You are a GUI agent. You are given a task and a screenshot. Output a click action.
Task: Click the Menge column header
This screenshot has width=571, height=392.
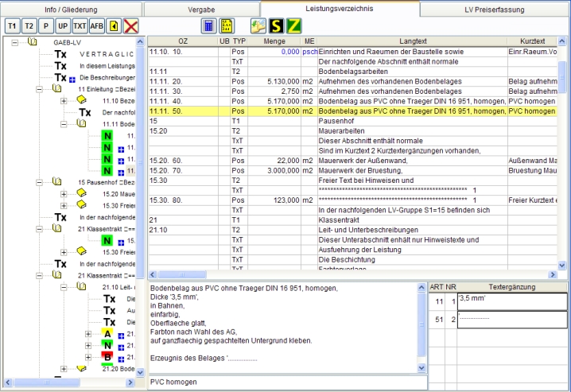(x=273, y=40)
